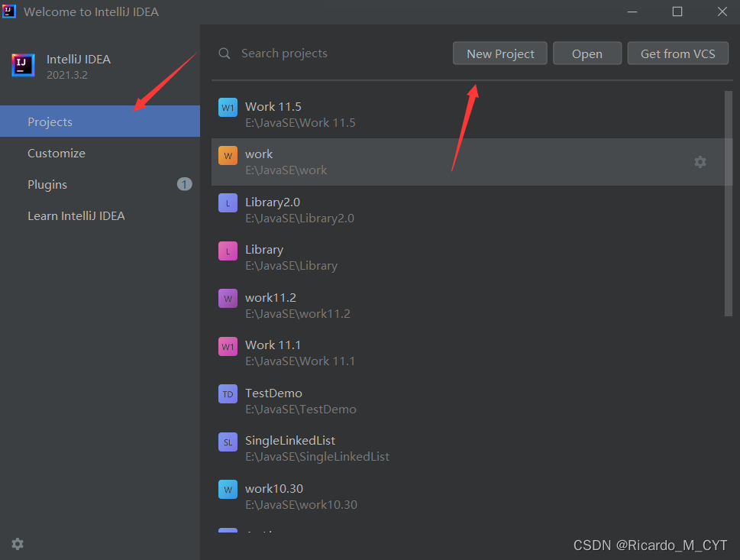Click the Library2.0 project icon
The image size is (740, 560).
[228, 203]
